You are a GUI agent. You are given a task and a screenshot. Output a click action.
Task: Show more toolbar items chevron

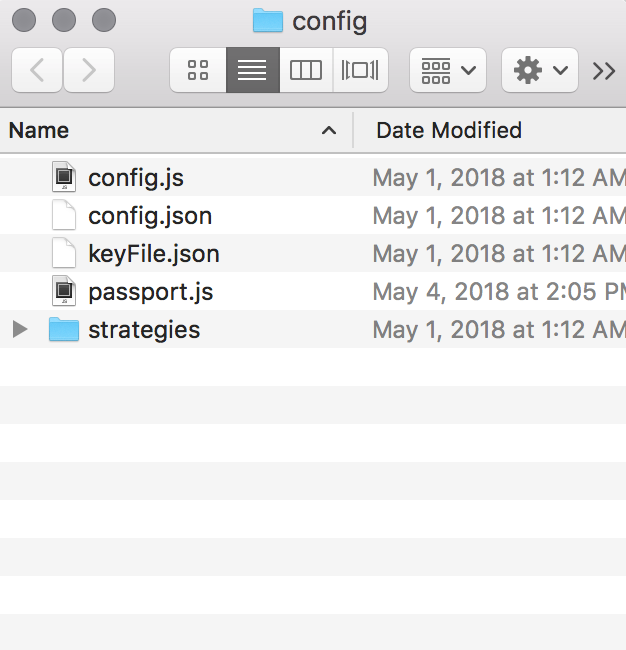tap(604, 70)
